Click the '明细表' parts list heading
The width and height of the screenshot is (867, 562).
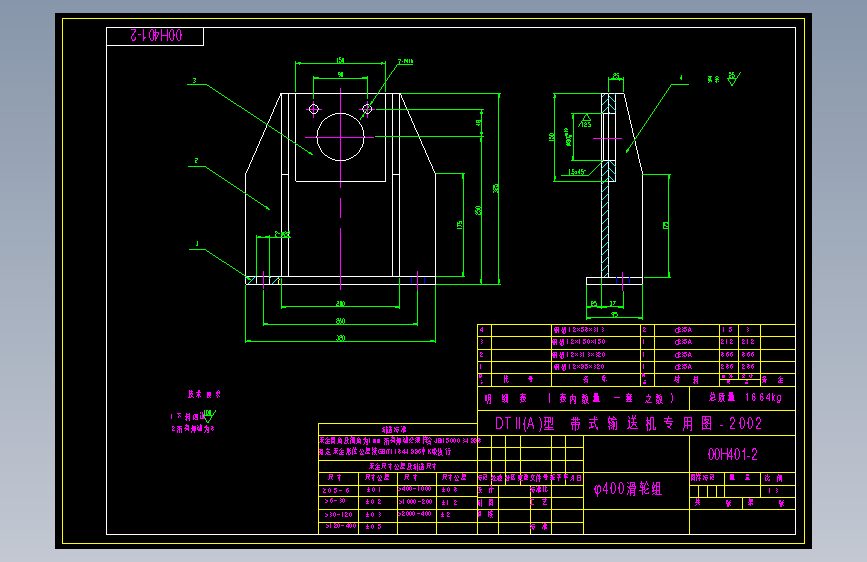click(506, 398)
